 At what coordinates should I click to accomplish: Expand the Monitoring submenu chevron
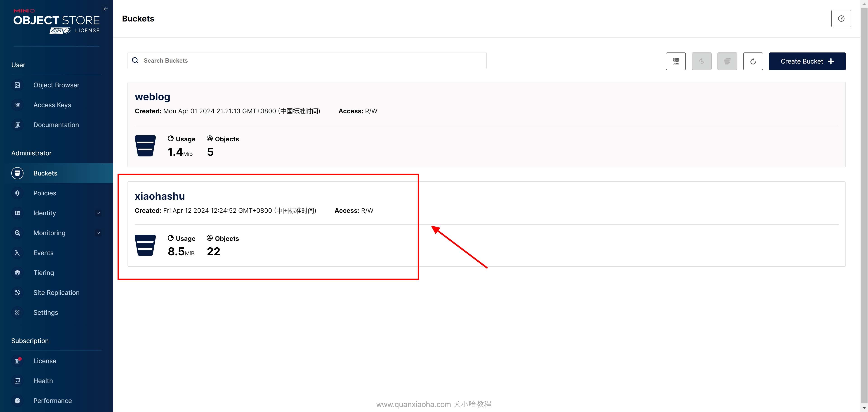[98, 233]
